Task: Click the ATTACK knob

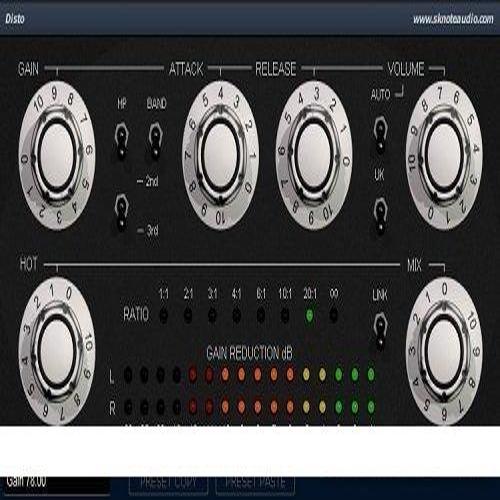Action: coord(220,156)
